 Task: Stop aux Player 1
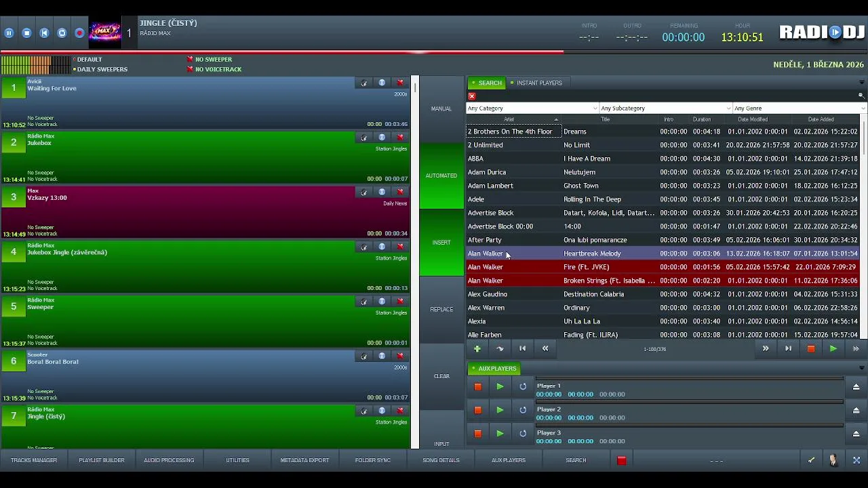click(x=477, y=386)
